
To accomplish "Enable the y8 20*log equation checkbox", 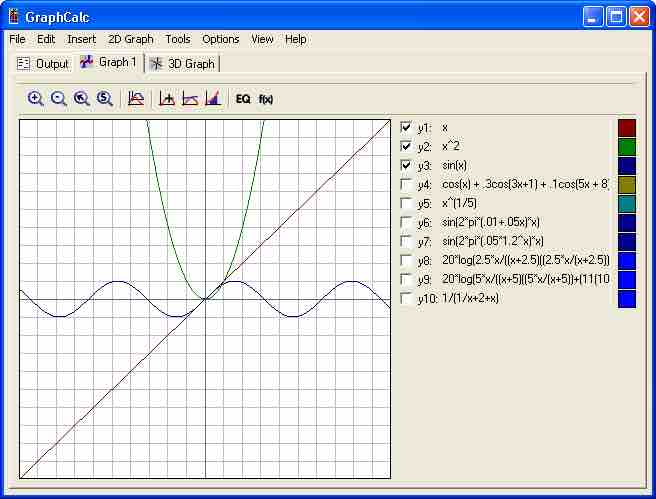I will (x=406, y=260).
